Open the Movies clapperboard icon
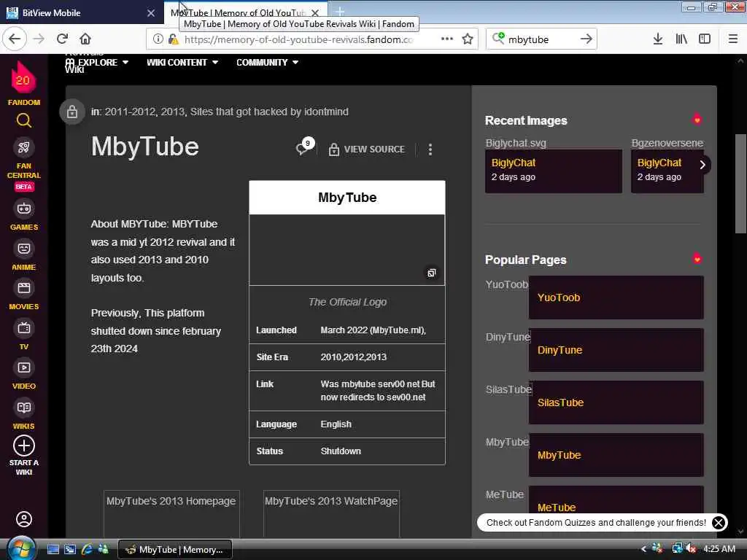The image size is (747, 560). coord(24,288)
